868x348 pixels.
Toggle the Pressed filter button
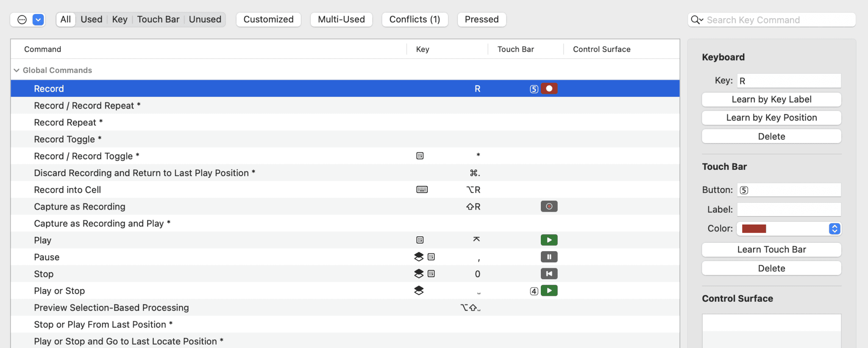481,20
